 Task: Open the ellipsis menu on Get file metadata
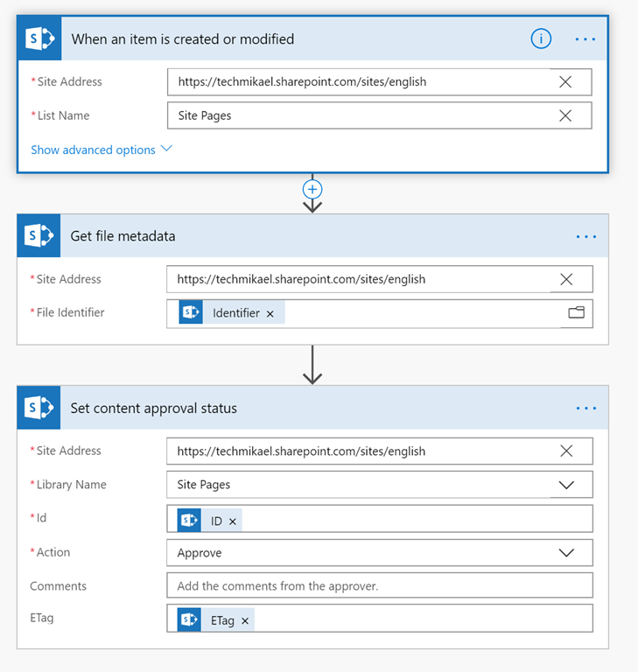click(586, 236)
